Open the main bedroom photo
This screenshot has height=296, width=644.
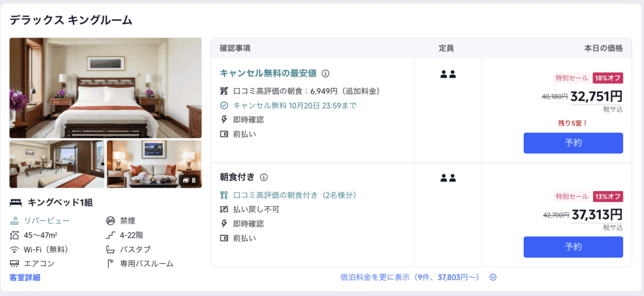coord(106,88)
